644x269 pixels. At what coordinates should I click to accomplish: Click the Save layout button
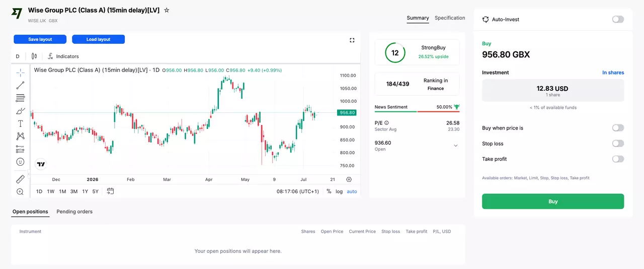(x=40, y=39)
